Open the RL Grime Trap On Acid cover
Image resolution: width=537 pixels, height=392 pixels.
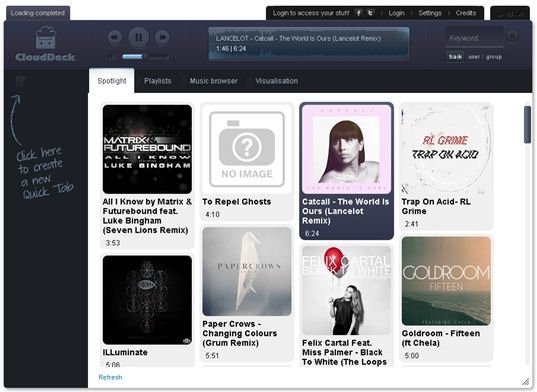446,149
